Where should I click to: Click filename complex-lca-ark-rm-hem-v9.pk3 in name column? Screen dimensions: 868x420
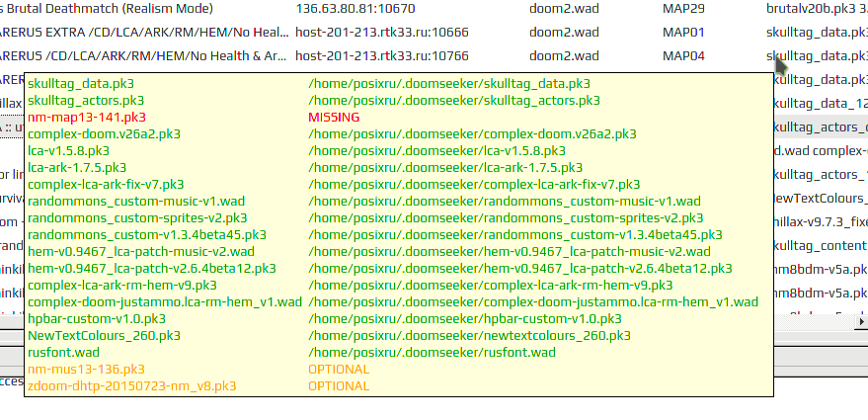pos(122,286)
